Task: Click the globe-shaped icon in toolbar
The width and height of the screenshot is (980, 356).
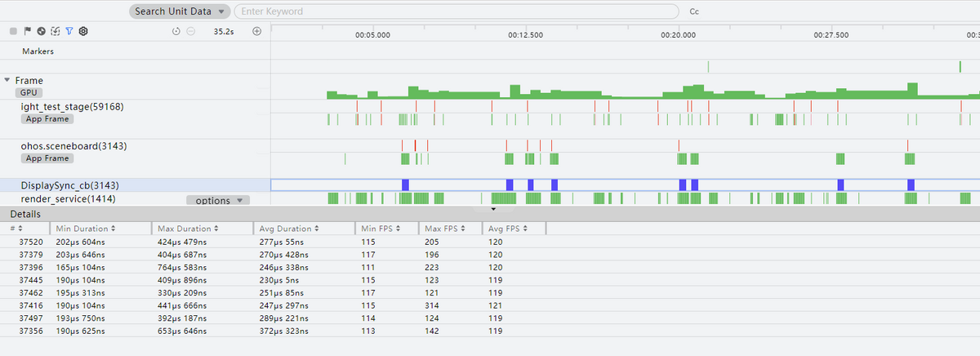Action: [41, 32]
